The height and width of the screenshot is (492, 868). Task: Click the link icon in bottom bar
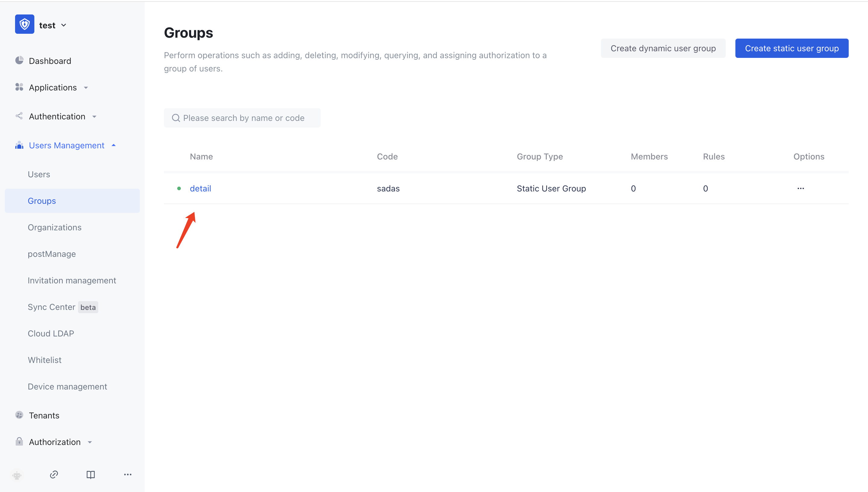click(x=54, y=475)
